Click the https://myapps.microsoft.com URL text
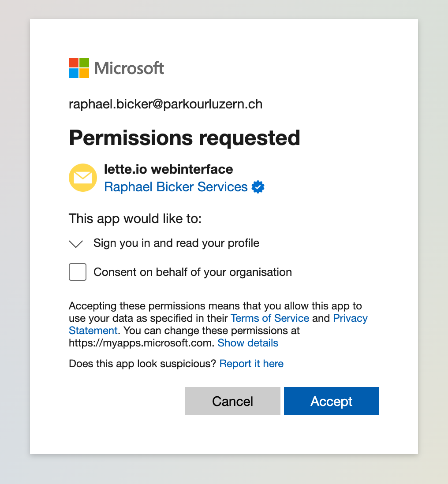The image size is (448, 484). 141,343
